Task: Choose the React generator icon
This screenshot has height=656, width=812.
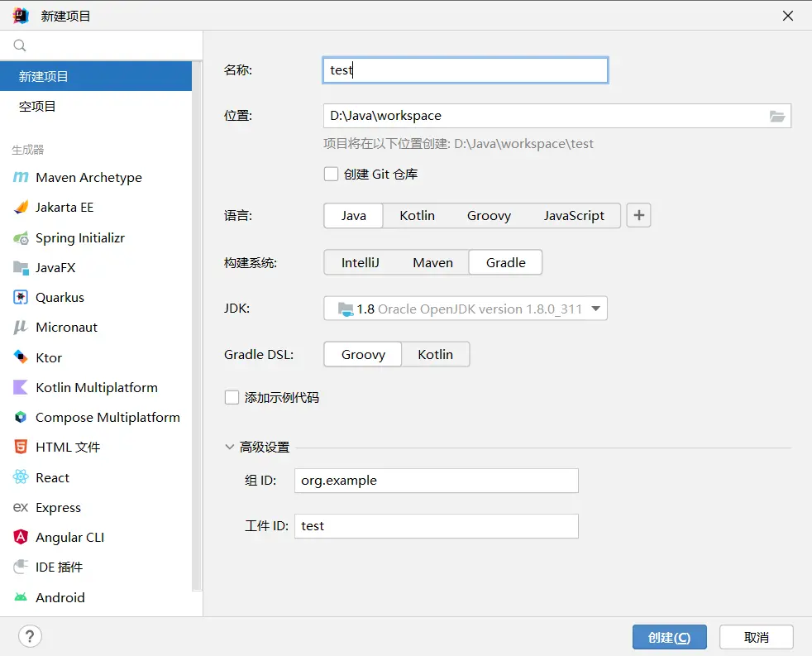Action: [x=21, y=477]
